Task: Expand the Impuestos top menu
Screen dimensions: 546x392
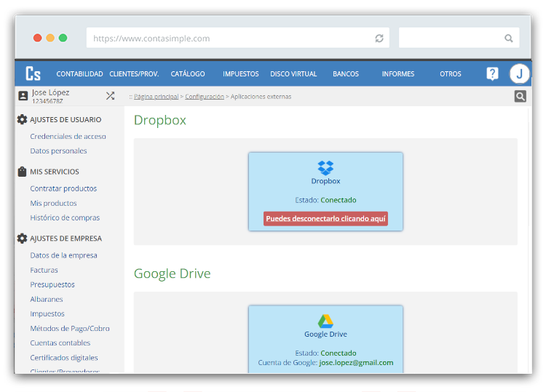Action: (x=241, y=74)
